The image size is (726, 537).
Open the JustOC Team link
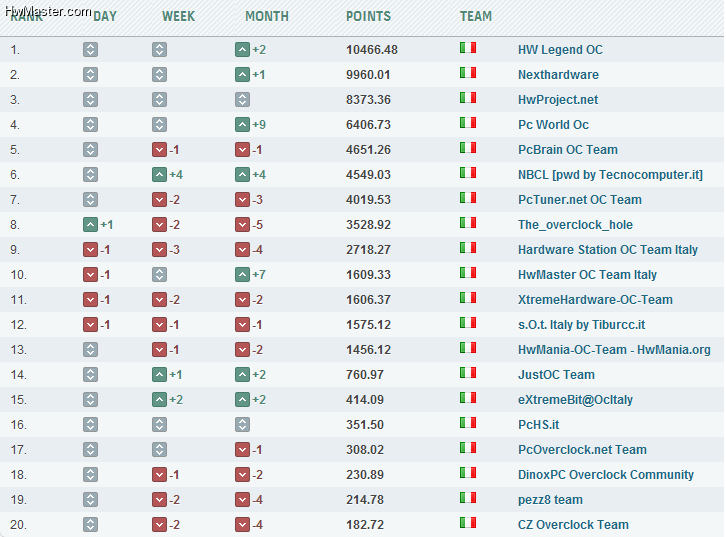coord(556,375)
